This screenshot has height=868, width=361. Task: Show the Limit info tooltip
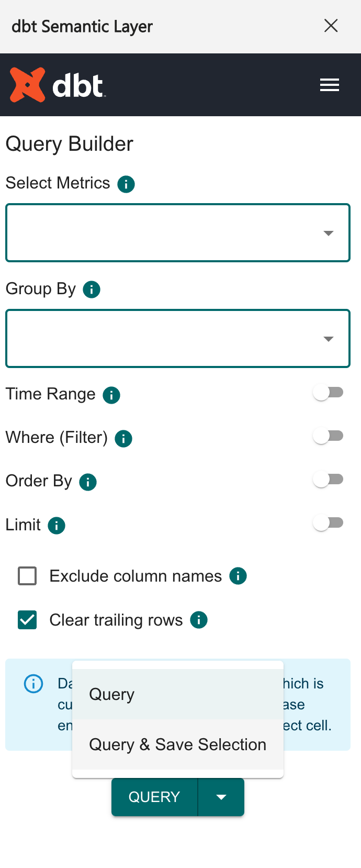click(56, 525)
